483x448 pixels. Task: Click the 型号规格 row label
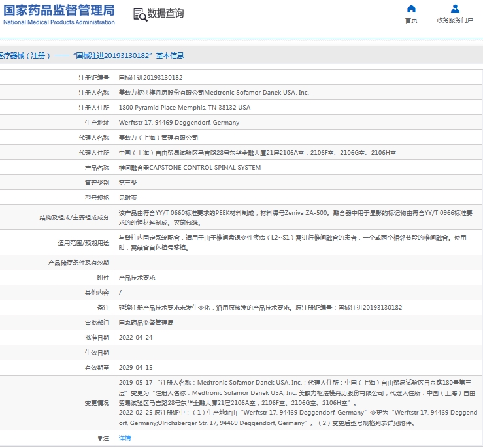(x=97, y=198)
